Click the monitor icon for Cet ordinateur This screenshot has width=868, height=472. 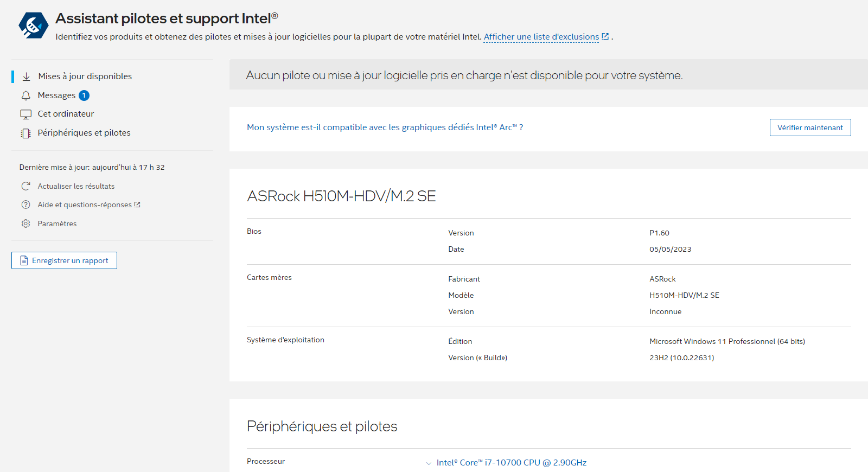pos(26,114)
